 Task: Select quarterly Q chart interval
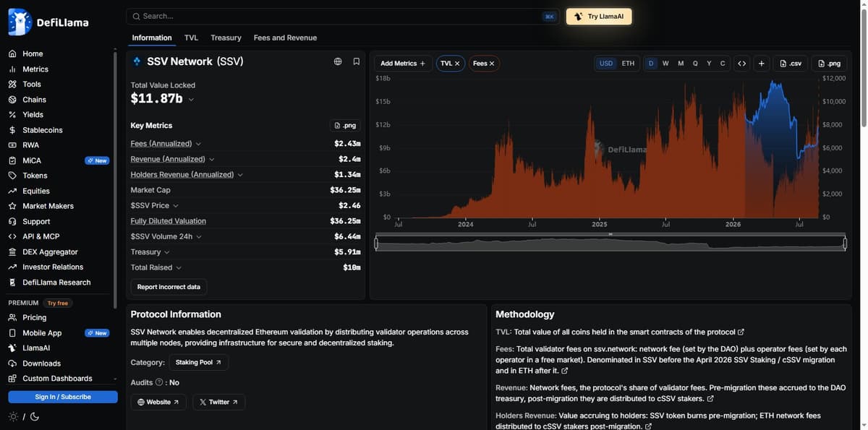coord(695,64)
